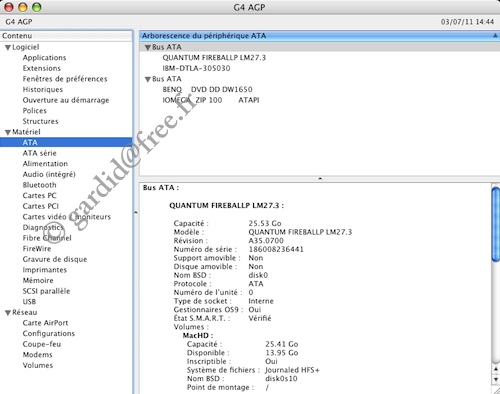The width and height of the screenshot is (500, 394).
Task: Select Diagnostics in the sidebar
Action: point(43,227)
